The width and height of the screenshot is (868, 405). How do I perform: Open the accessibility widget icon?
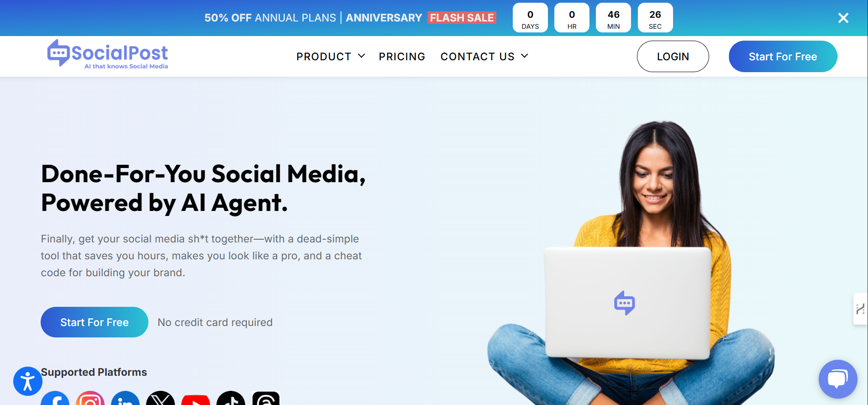[x=28, y=381]
